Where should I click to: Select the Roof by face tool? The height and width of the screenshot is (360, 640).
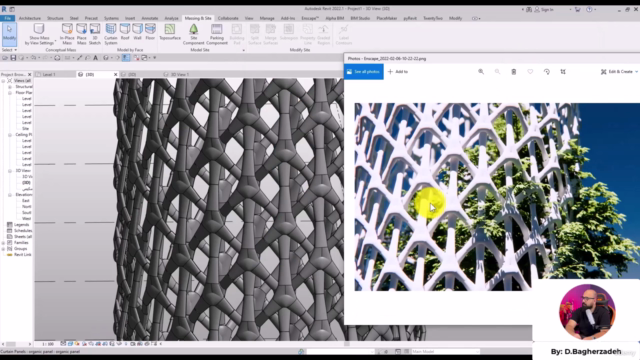click(x=125, y=32)
